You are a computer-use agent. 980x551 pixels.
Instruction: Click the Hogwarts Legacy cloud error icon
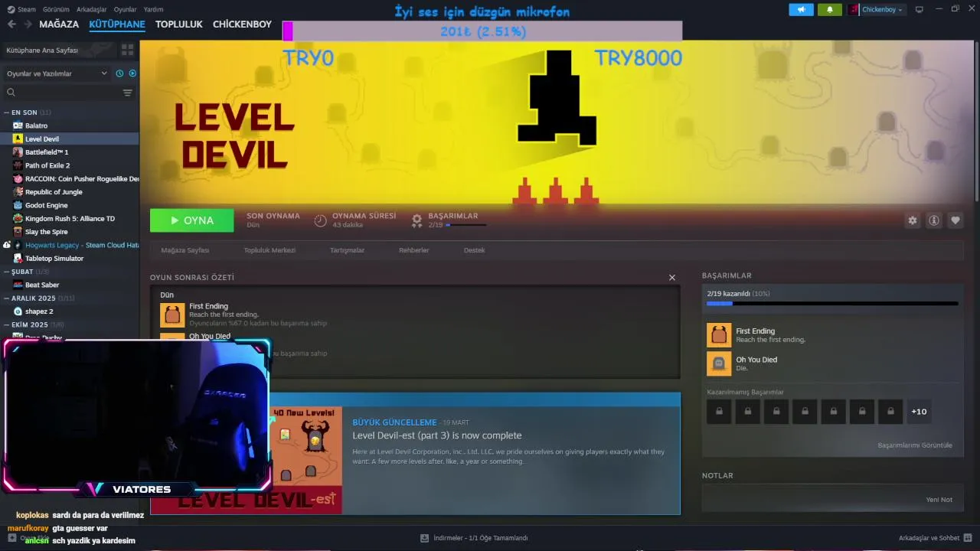tap(7, 245)
